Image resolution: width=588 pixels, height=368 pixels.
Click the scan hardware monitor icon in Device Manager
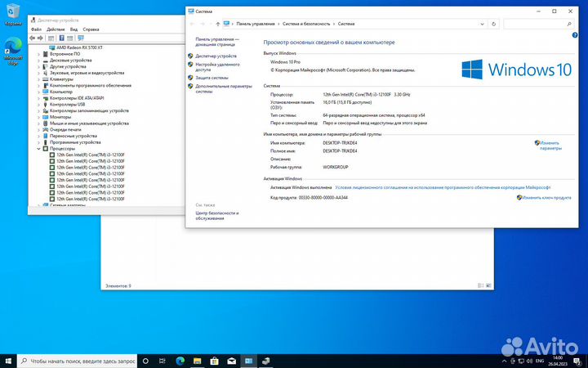(81, 38)
